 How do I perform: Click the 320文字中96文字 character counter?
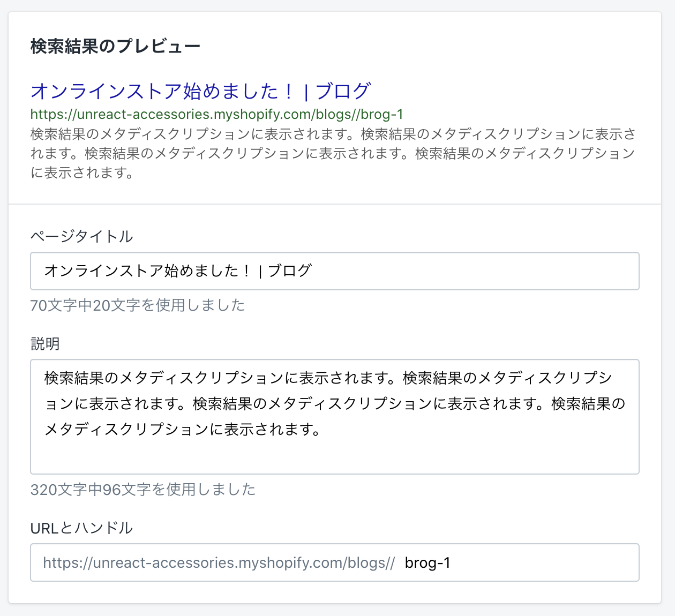[x=143, y=490]
